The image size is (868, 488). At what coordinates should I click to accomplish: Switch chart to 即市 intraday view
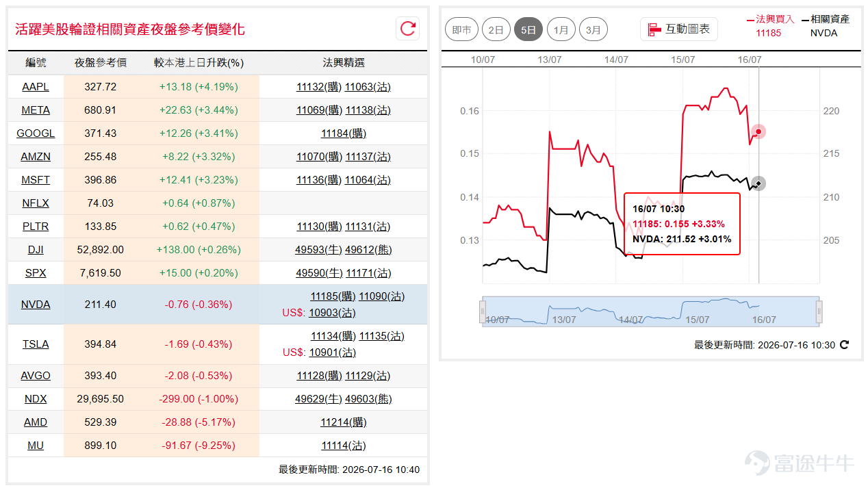coord(462,29)
